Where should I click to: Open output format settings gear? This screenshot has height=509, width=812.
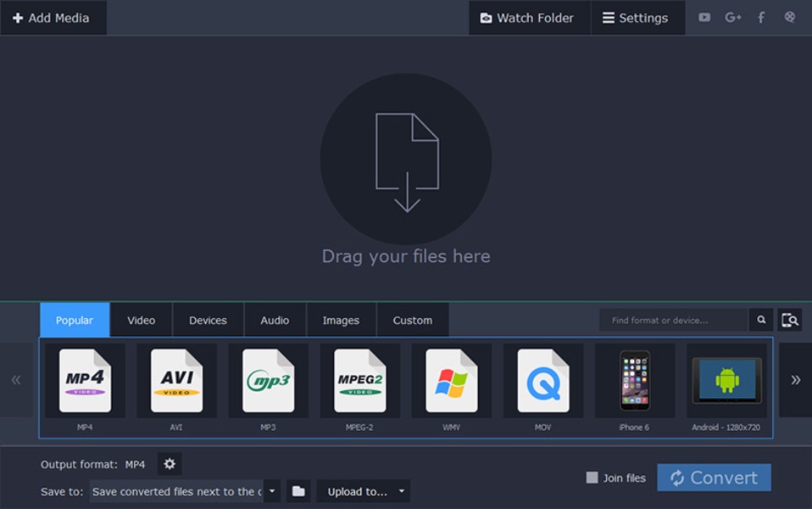(x=170, y=464)
